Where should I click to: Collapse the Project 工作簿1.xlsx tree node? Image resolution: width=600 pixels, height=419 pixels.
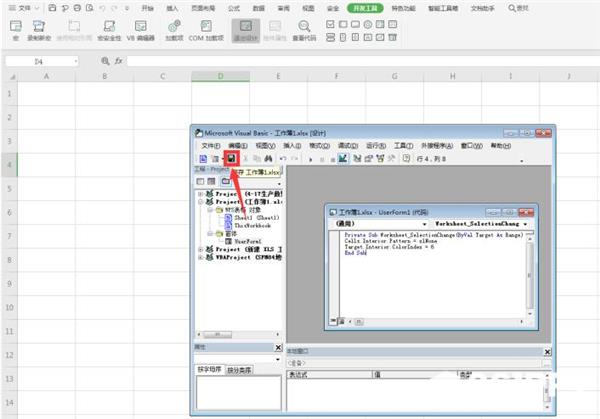tap(199, 201)
